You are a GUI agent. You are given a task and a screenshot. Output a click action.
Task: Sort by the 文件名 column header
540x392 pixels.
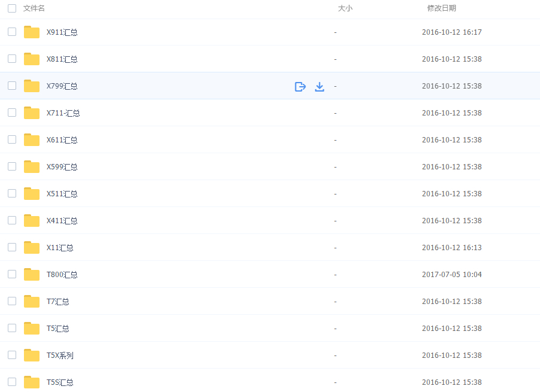[x=34, y=8]
